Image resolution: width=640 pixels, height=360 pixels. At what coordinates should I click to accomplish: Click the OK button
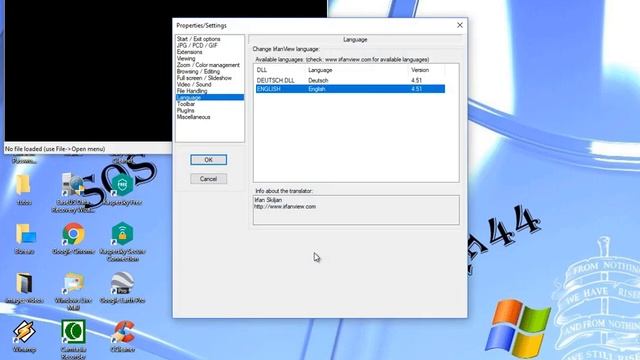[209, 160]
